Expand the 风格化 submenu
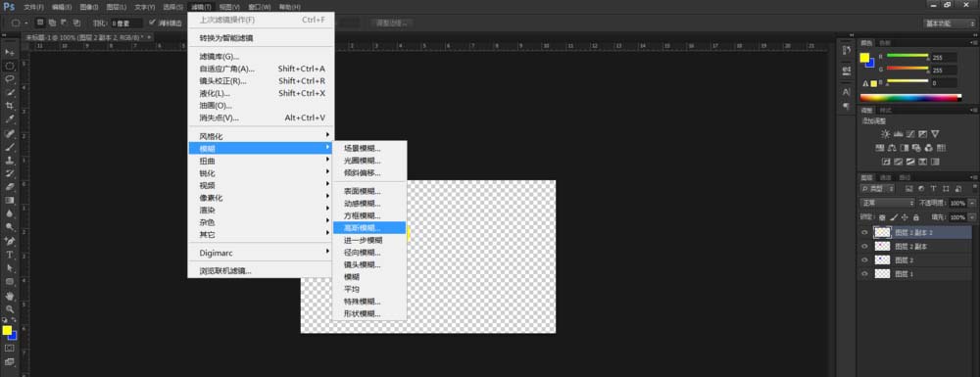 261,135
